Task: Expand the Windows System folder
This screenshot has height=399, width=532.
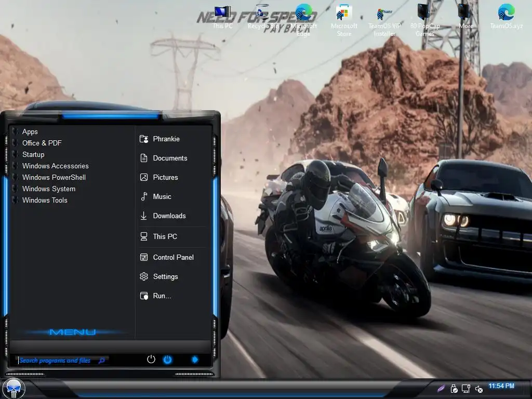Action: (x=48, y=189)
